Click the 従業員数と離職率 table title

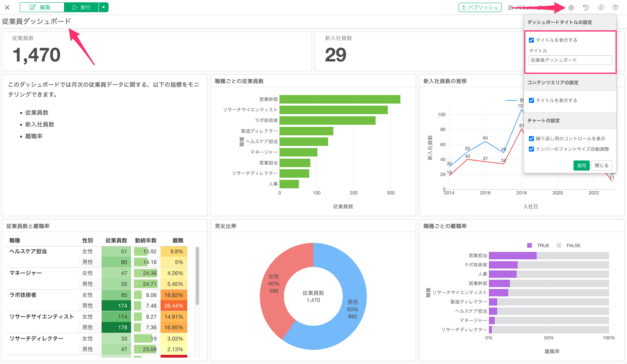tap(28, 226)
